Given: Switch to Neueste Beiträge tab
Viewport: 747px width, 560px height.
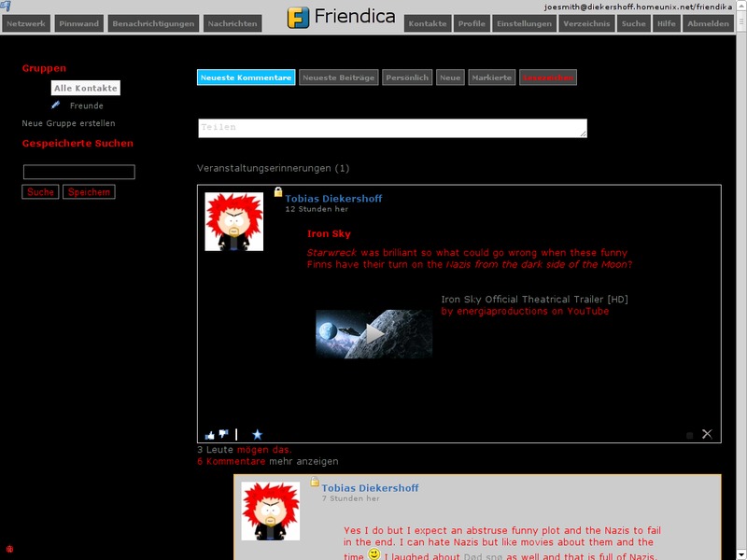Looking at the screenshot, I should tap(339, 77).
